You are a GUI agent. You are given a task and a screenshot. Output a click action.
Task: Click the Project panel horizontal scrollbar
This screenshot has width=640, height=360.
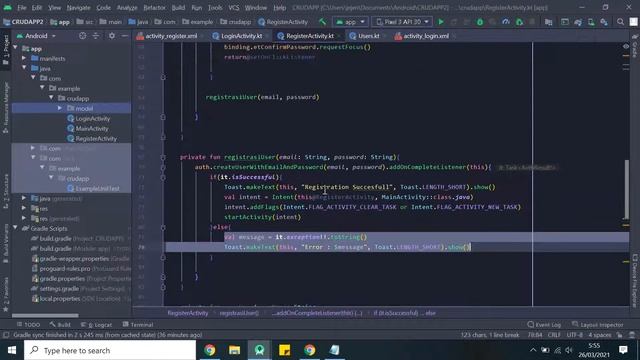(45, 315)
